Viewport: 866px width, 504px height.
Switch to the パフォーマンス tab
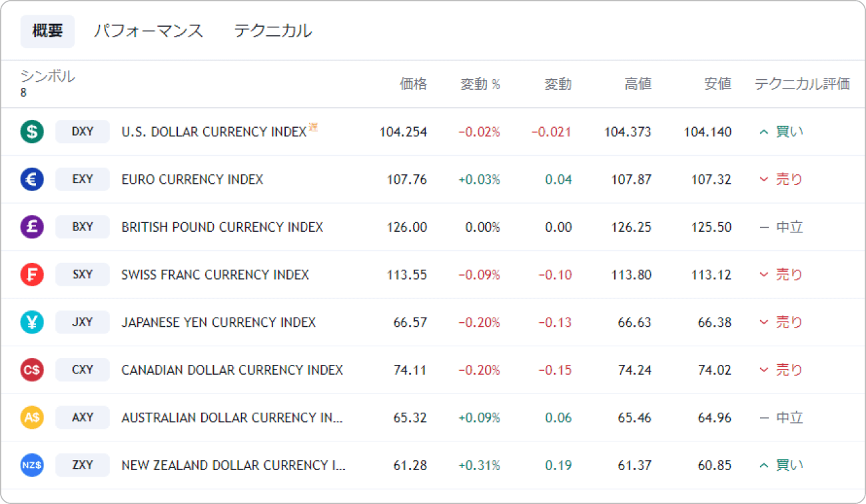[148, 31]
